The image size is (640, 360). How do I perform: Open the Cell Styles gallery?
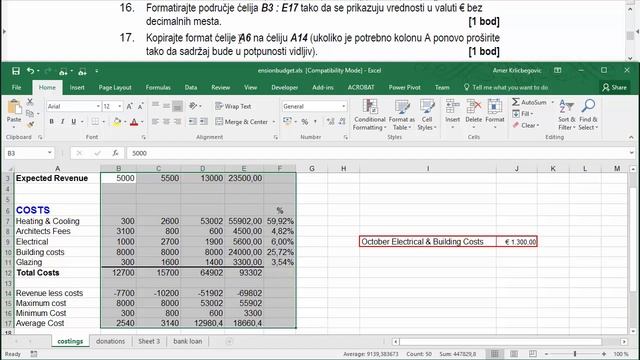pos(427,115)
